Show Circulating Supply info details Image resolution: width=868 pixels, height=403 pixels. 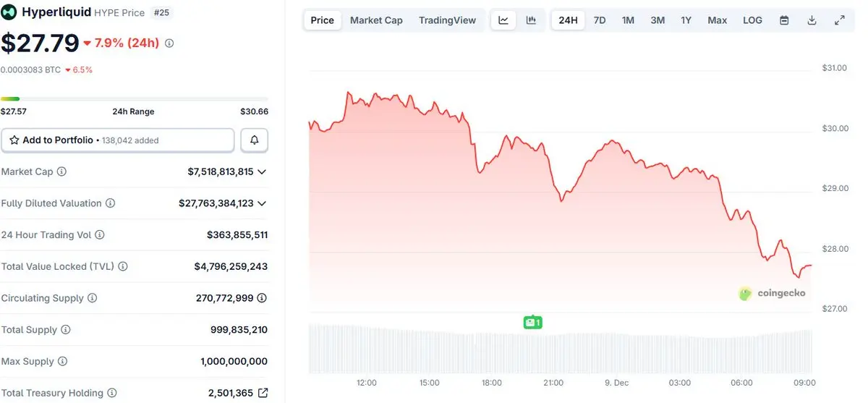[x=262, y=298]
